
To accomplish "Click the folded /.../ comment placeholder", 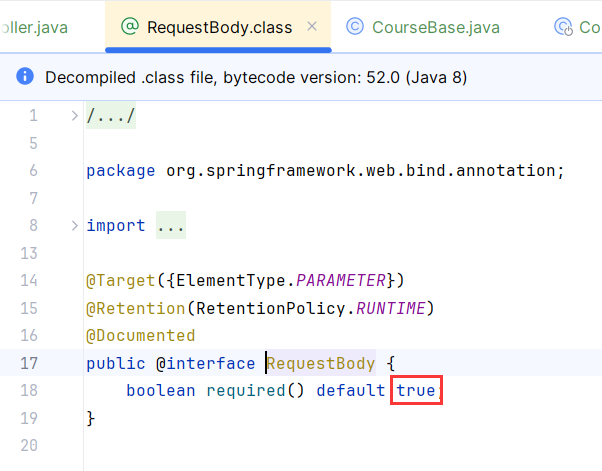I will point(111,116).
